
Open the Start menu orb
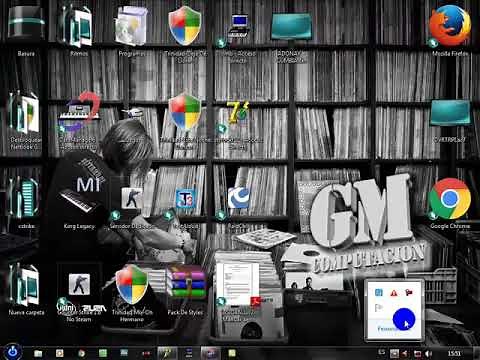(x=12, y=351)
